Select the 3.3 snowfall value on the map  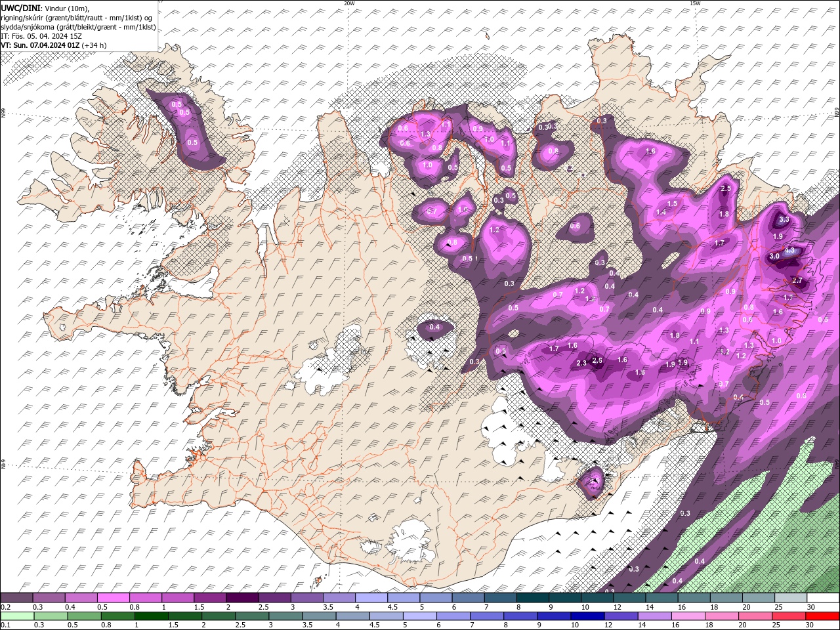[x=784, y=220]
